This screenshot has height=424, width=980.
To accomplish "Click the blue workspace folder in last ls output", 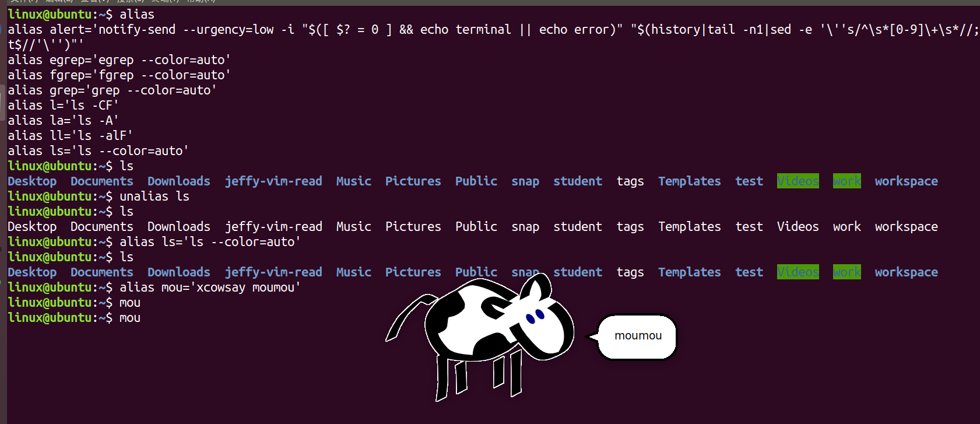I will [906, 272].
